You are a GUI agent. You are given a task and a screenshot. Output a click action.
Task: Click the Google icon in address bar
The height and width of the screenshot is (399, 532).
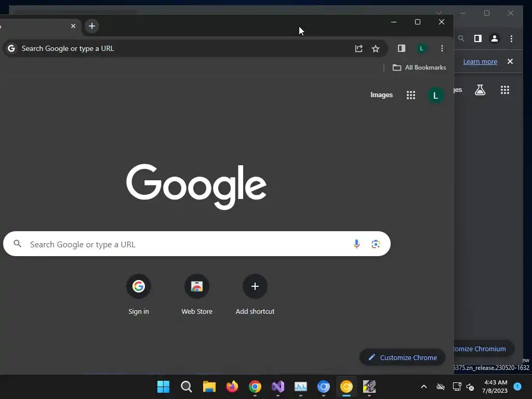pyautogui.click(x=11, y=48)
